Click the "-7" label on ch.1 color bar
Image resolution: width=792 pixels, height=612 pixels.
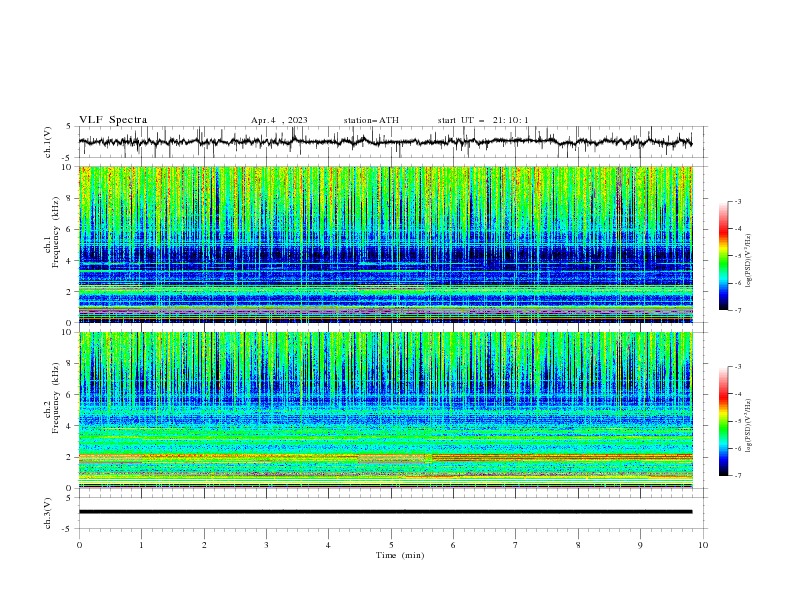[738, 310]
